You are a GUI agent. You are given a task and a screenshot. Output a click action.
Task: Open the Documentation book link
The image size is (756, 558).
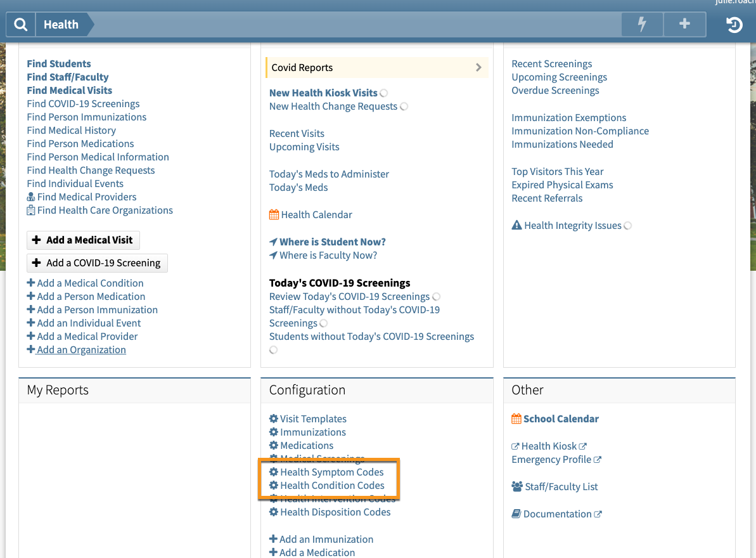tap(557, 514)
